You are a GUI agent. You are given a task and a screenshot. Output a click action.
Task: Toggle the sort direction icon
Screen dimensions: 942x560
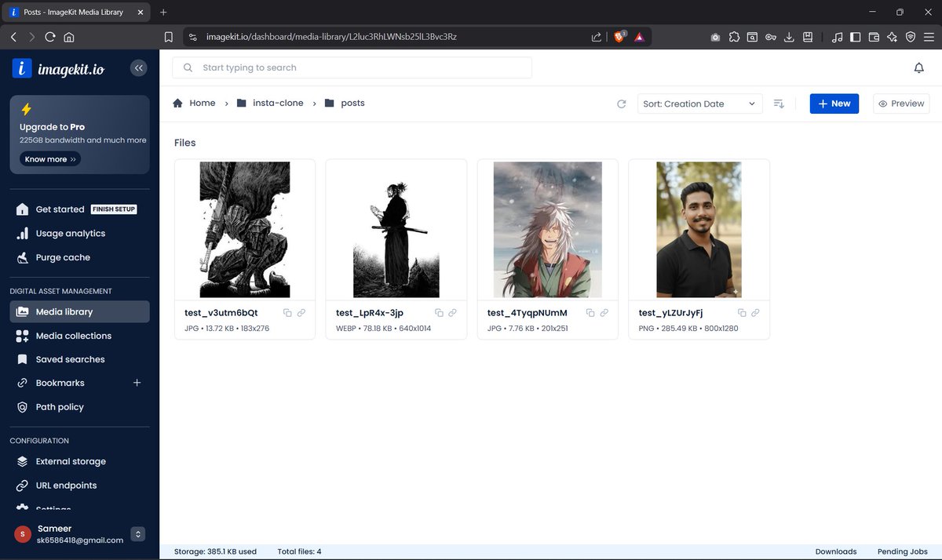(779, 104)
